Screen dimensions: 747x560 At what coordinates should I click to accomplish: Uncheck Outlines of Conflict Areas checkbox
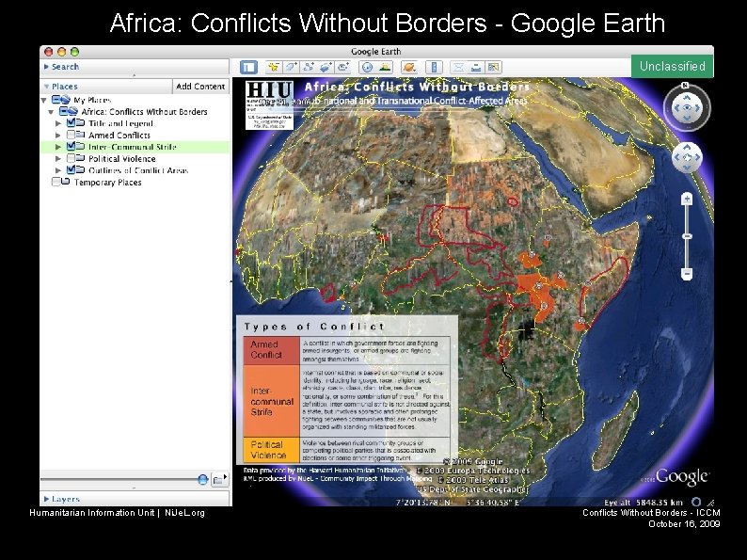pyautogui.click(x=71, y=169)
